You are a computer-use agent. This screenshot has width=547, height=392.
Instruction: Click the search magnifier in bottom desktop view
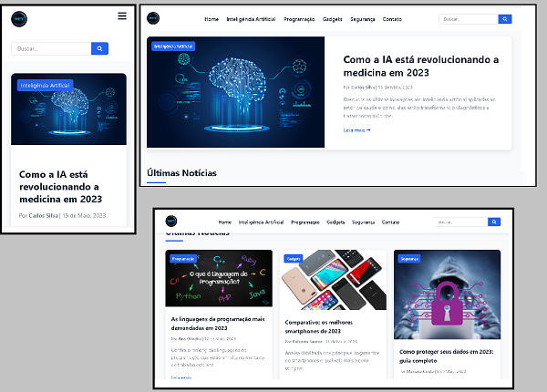(x=494, y=222)
